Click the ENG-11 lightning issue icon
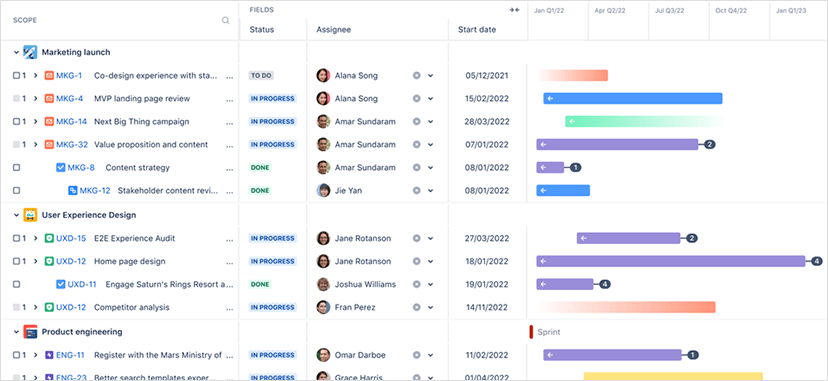Viewport: 828px width, 381px height. pos(49,355)
